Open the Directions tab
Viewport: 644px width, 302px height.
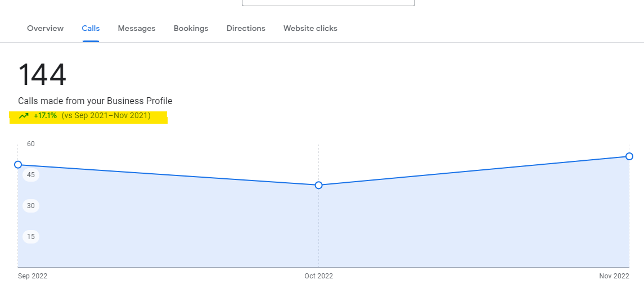click(x=246, y=28)
